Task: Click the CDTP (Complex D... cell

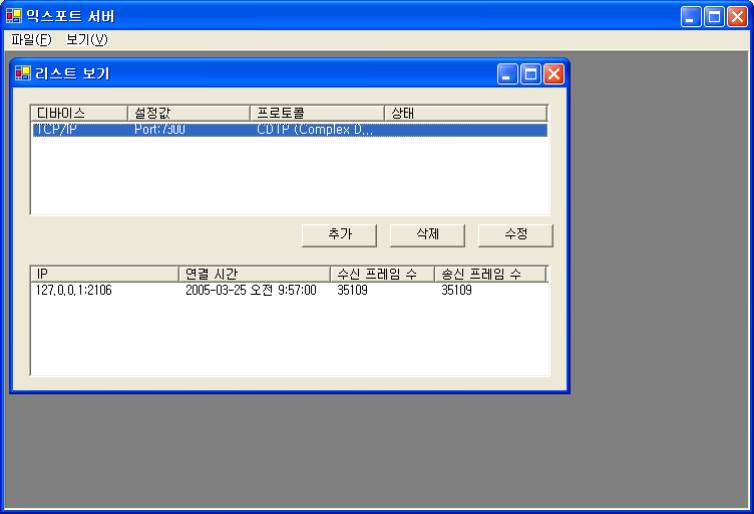Action: 314,130
